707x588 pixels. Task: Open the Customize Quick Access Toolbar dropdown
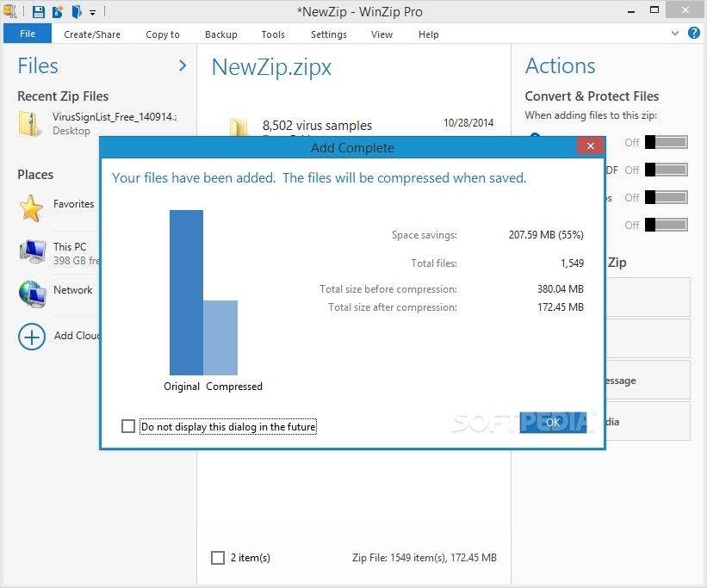tap(92, 13)
